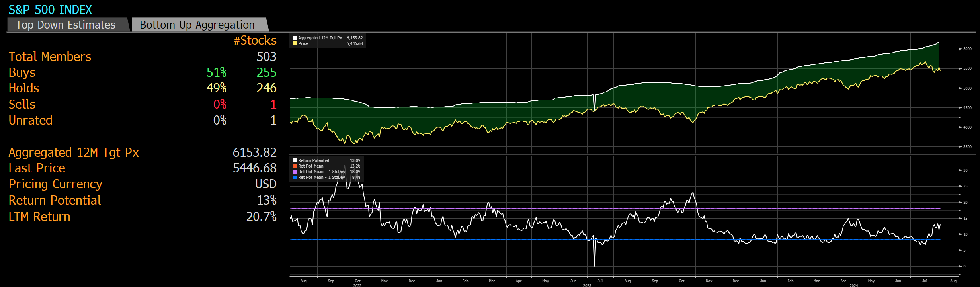
Task: Click the 2024 year label on the timeline
Action: coord(854,285)
